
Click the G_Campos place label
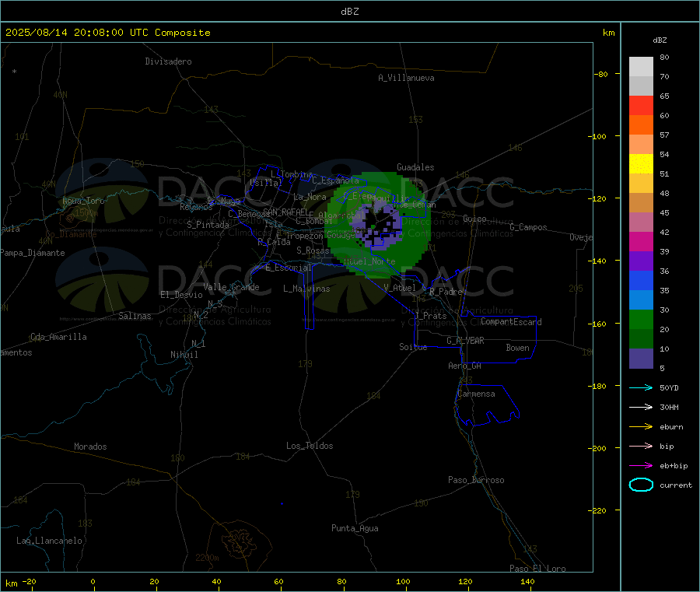[529, 227]
